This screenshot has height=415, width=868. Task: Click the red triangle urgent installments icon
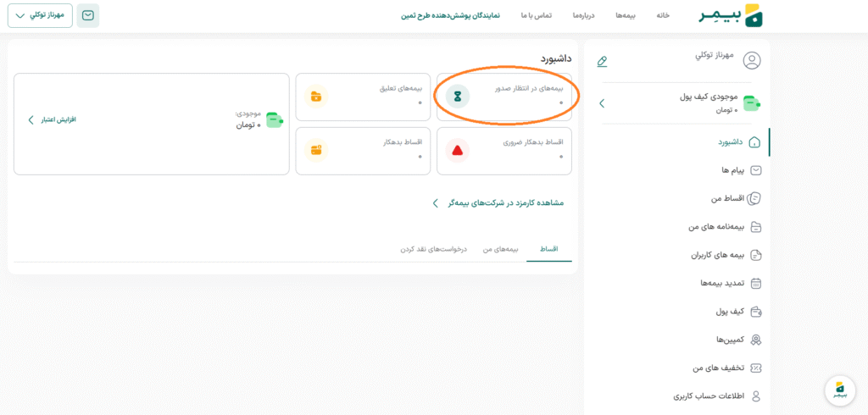click(458, 151)
